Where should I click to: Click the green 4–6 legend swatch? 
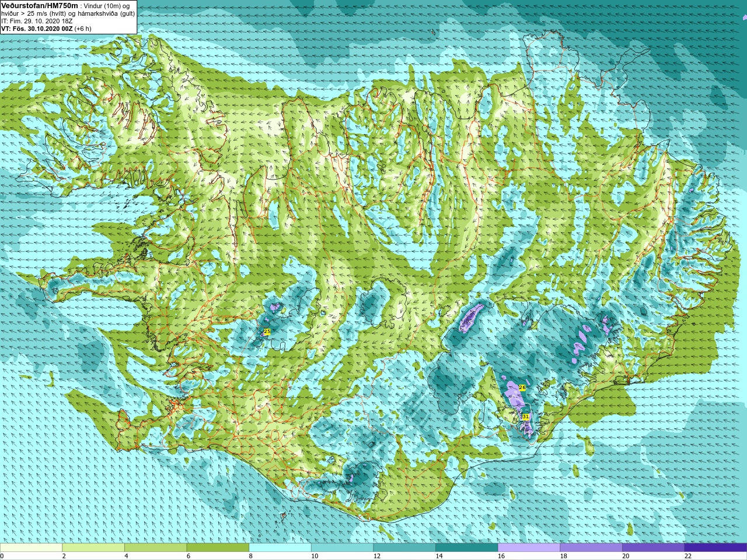155,548
